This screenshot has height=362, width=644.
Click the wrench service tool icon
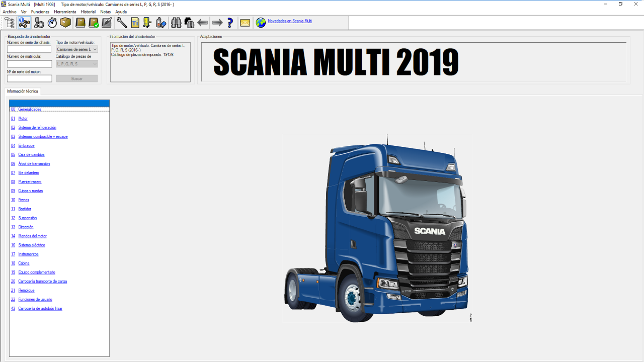[121, 23]
